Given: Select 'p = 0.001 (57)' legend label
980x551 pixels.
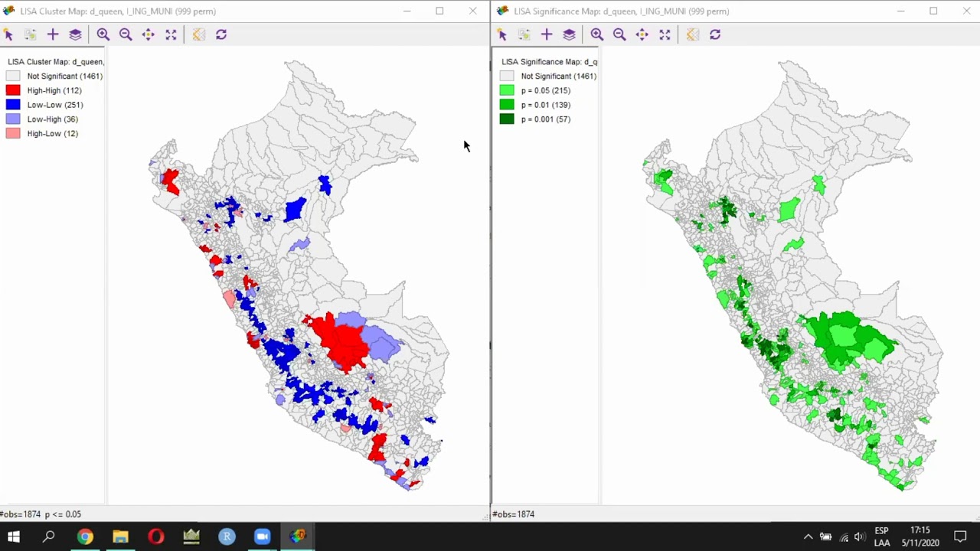Looking at the screenshot, I should point(546,119).
